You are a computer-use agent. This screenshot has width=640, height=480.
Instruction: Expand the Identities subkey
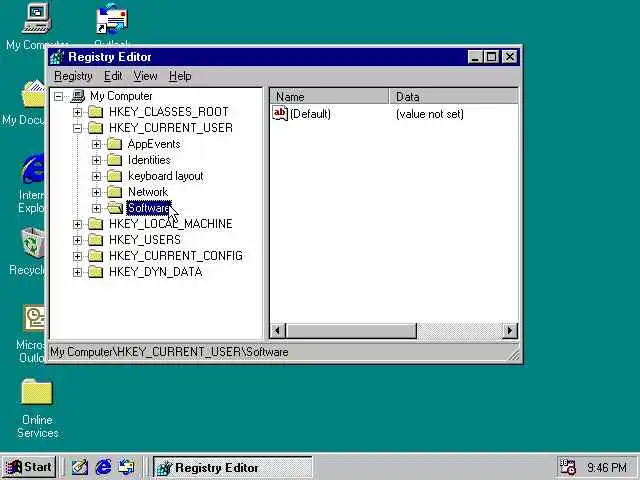point(96,160)
